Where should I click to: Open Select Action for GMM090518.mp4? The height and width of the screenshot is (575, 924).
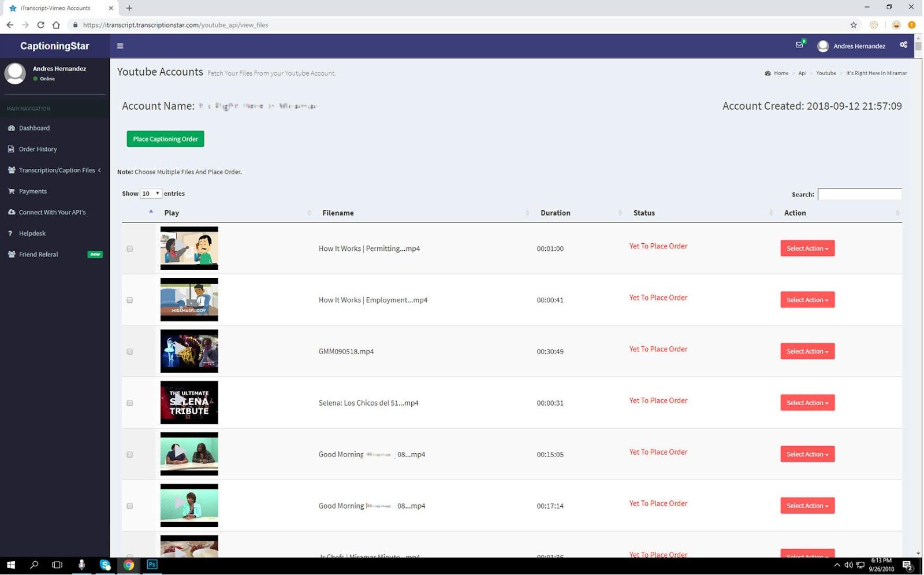pos(808,351)
